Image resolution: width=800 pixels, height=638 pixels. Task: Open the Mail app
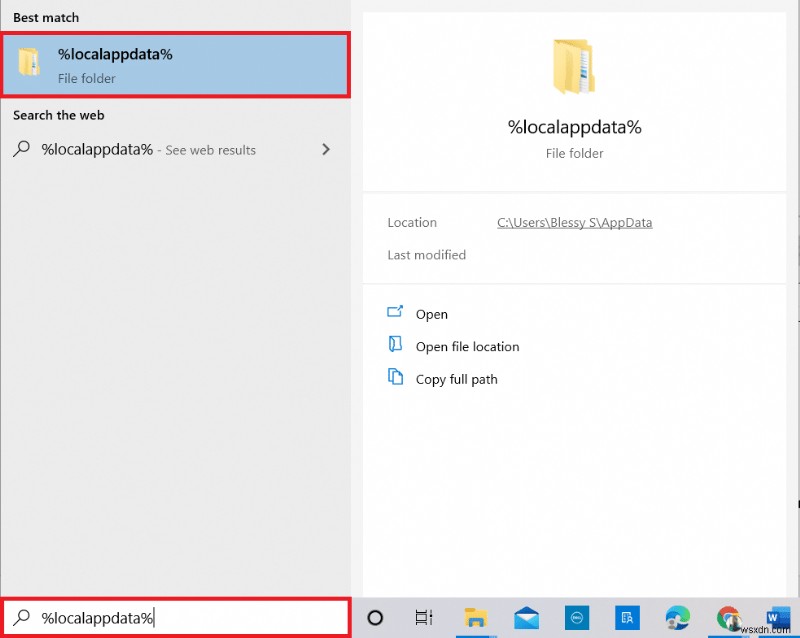click(x=524, y=617)
